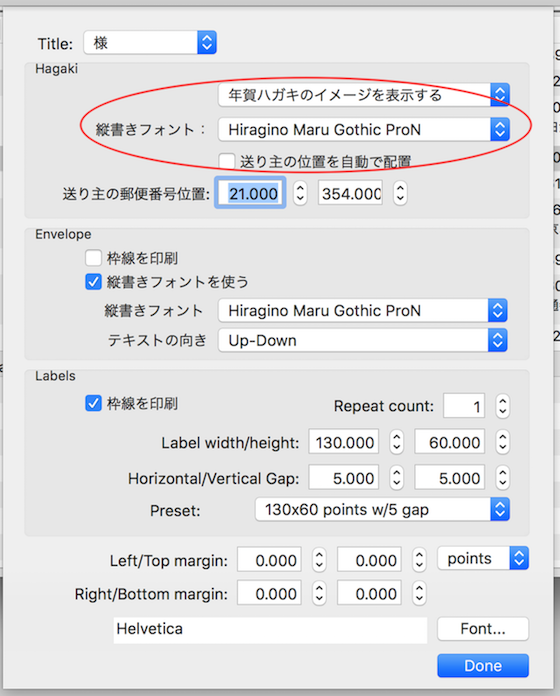Click the Font... button

(x=483, y=629)
